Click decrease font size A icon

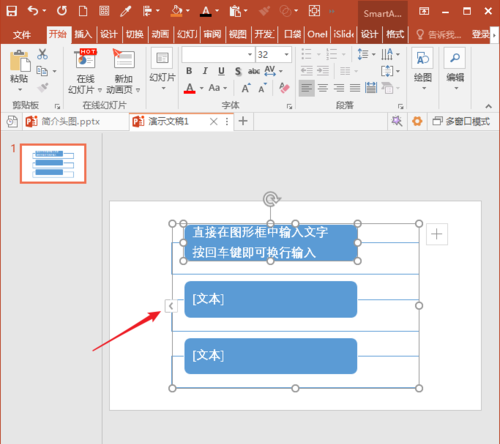[x=262, y=88]
